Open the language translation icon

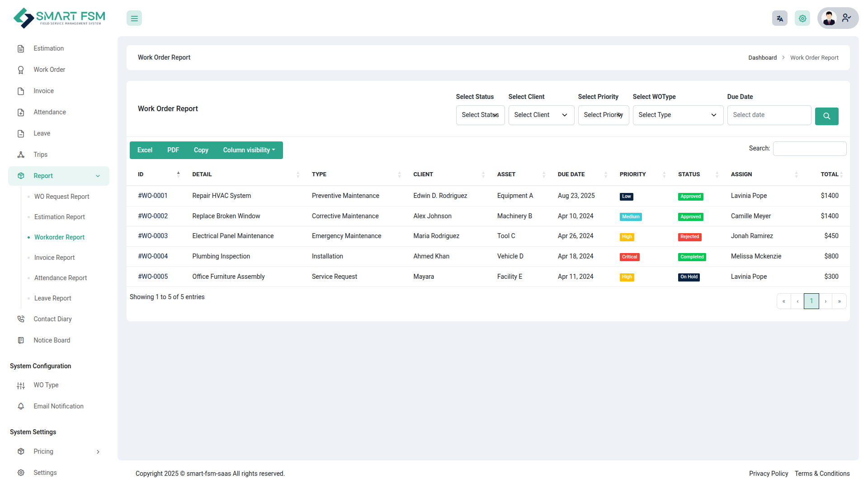click(x=780, y=19)
